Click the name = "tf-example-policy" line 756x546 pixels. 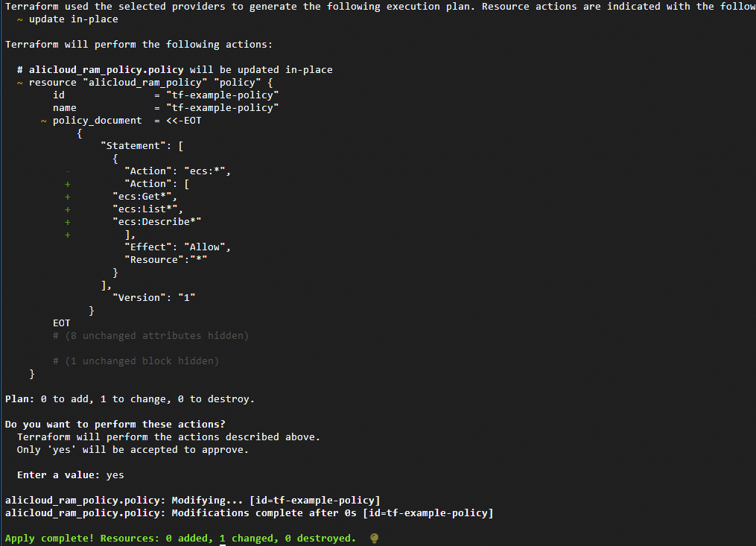pyautogui.click(x=166, y=108)
